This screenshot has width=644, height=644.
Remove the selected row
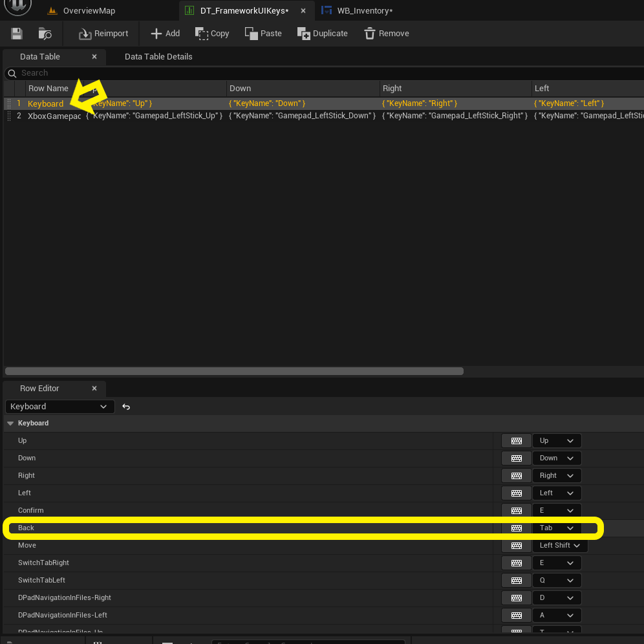tap(387, 34)
